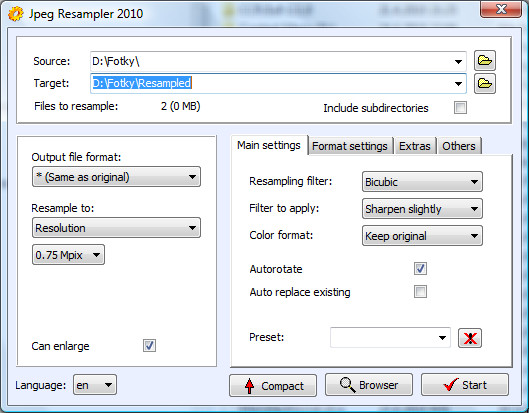
Task: Enable Auto replace existing checkbox
Action: coord(420,292)
